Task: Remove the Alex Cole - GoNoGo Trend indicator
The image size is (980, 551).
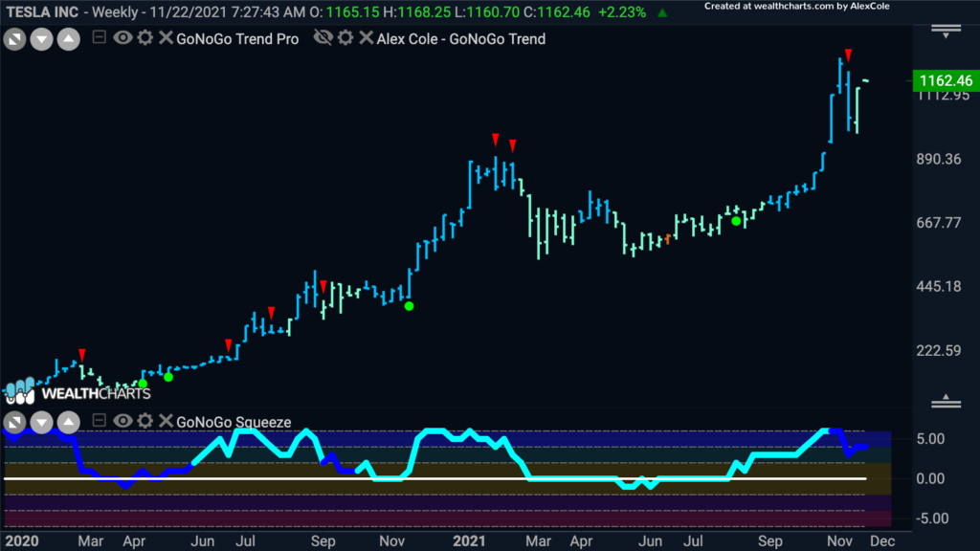Action: click(367, 37)
